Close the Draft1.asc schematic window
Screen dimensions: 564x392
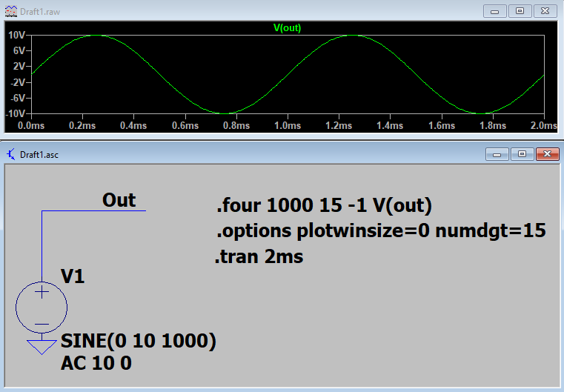point(548,154)
